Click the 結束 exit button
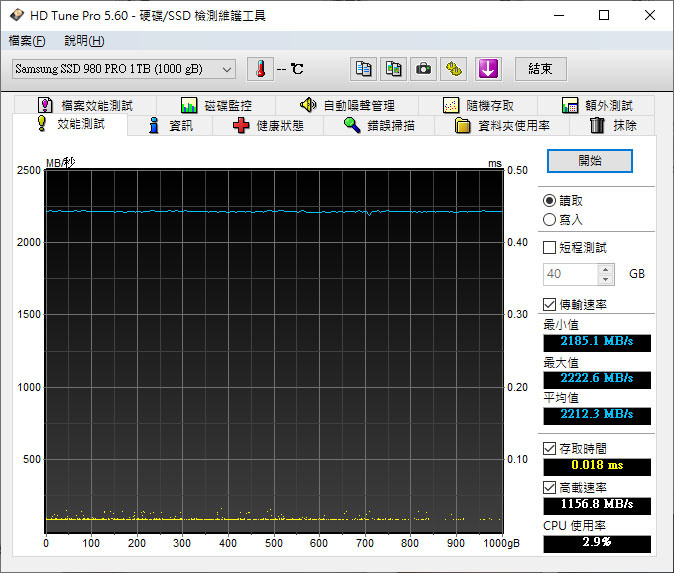The height and width of the screenshot is (573, 674). [540, 69]
